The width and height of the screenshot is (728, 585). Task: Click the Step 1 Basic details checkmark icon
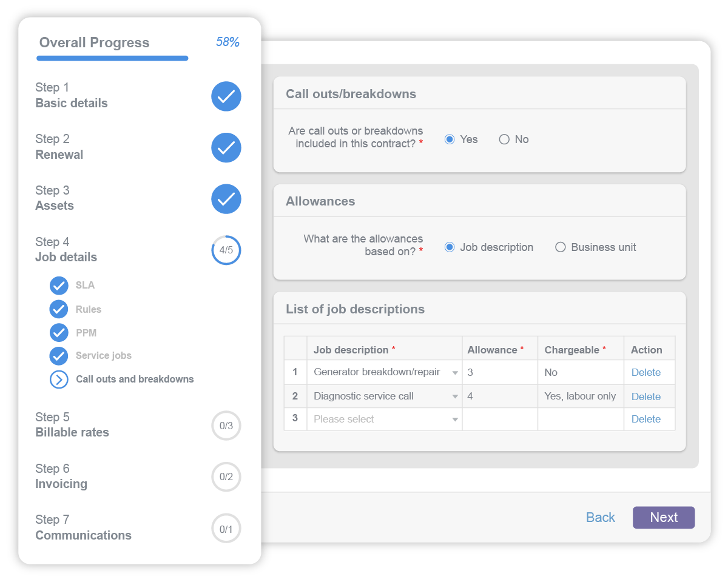pyautogui.click(x=226, y=97)
